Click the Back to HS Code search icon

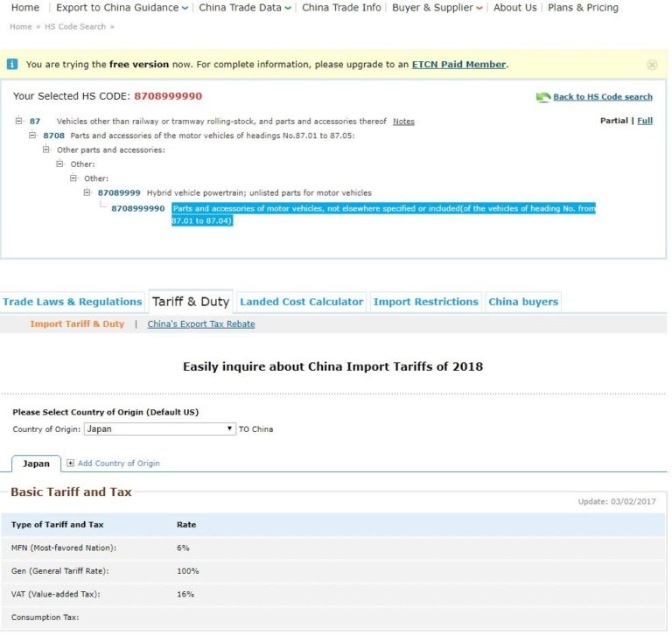click(543, 97)
